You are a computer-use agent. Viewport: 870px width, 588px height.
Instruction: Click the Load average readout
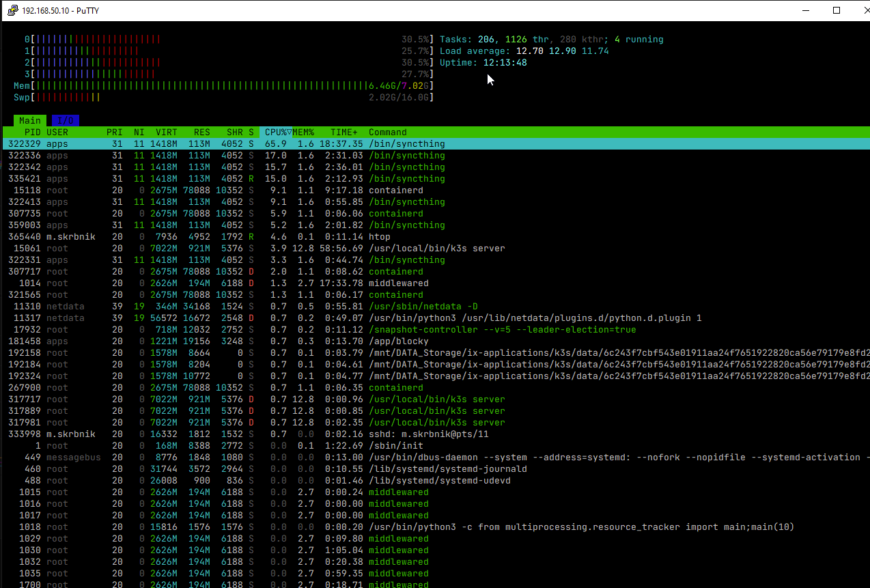point(524,51)
